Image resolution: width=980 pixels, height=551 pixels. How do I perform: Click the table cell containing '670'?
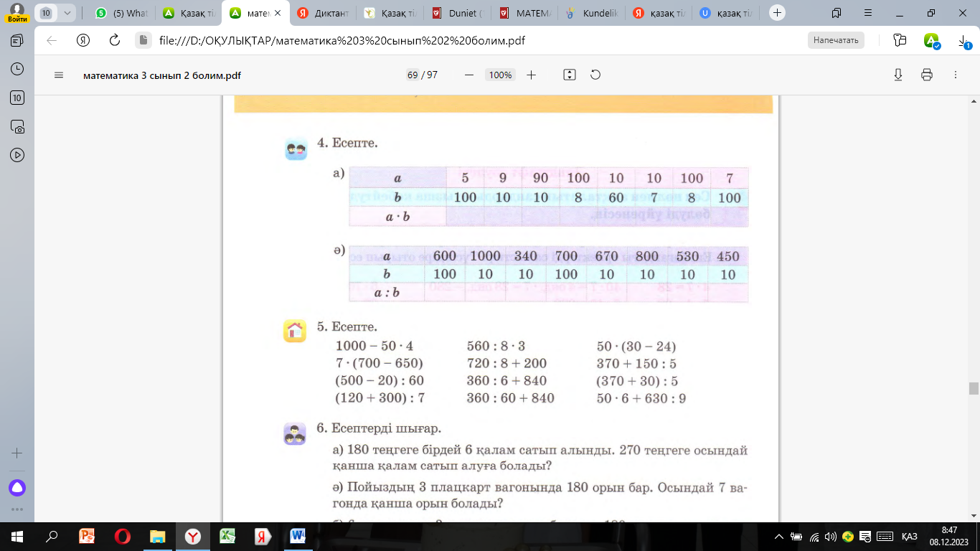pos(607,256)
